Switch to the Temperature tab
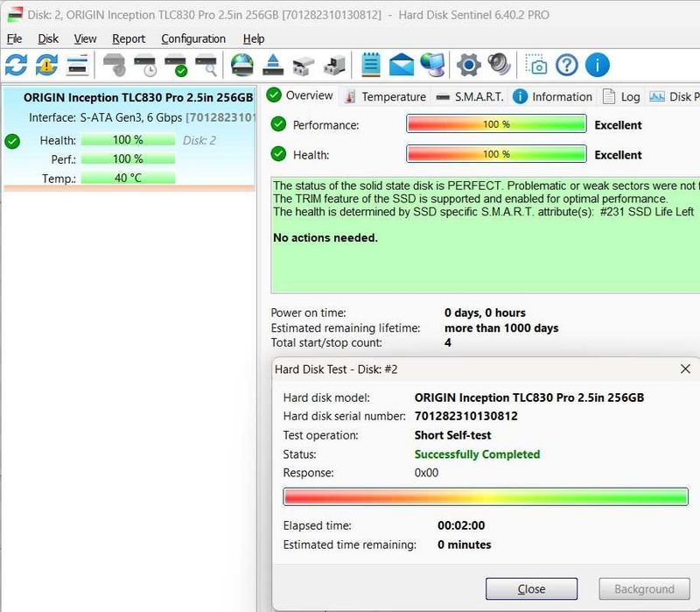The image size is (700, 612). 385,96
